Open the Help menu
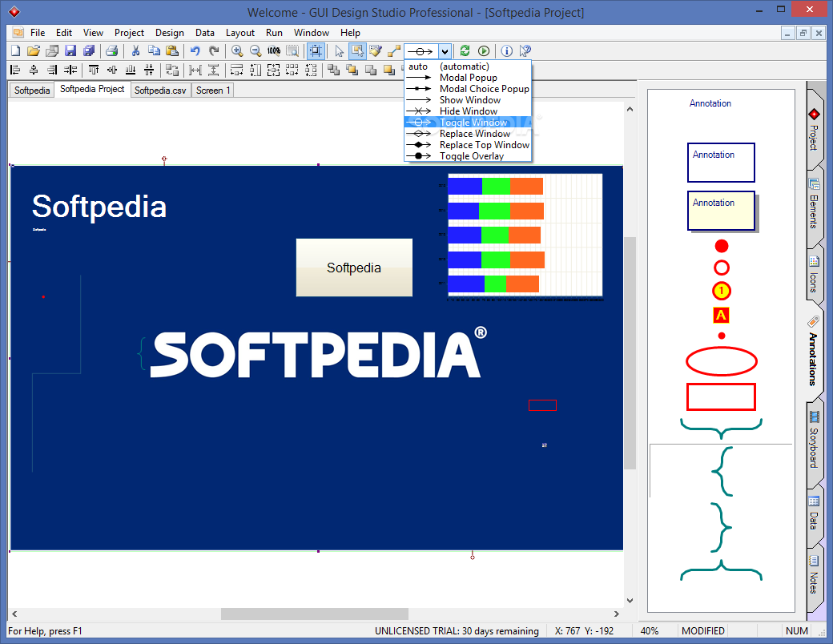833x644 pixels. 350,32
